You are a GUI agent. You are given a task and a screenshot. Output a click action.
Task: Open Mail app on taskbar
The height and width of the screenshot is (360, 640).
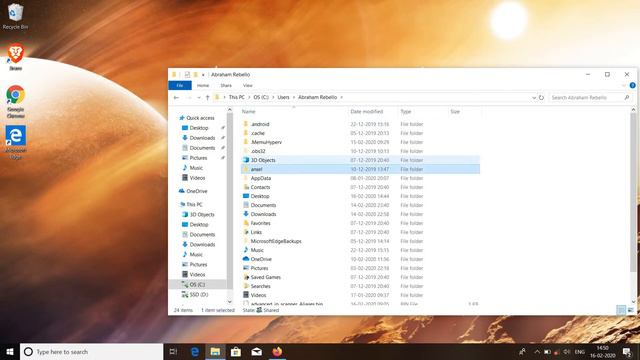(256, 351)
